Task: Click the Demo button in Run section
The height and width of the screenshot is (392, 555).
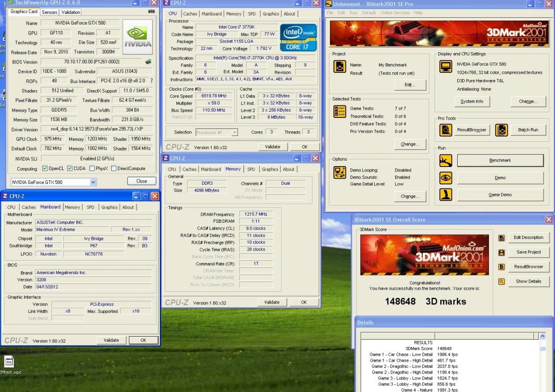Action: pyautogui.click(x=500, y=178)
